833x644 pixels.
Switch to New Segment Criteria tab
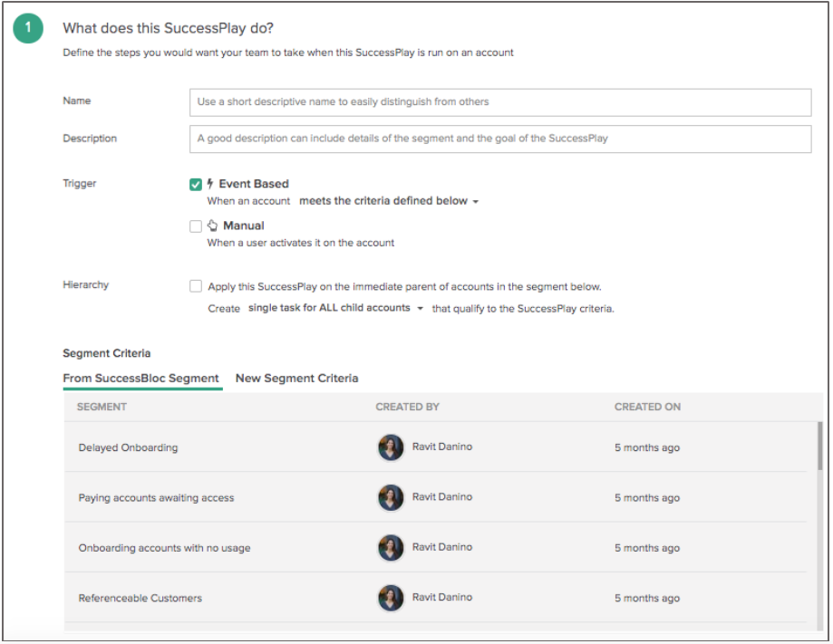tap(297, 378)
